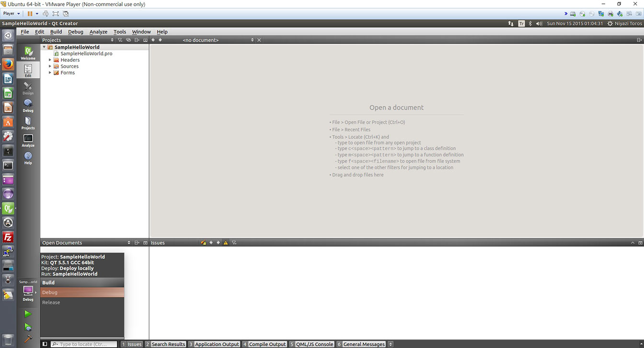
Task: Close the Open Documents panel
Action: tap(145, 243)
